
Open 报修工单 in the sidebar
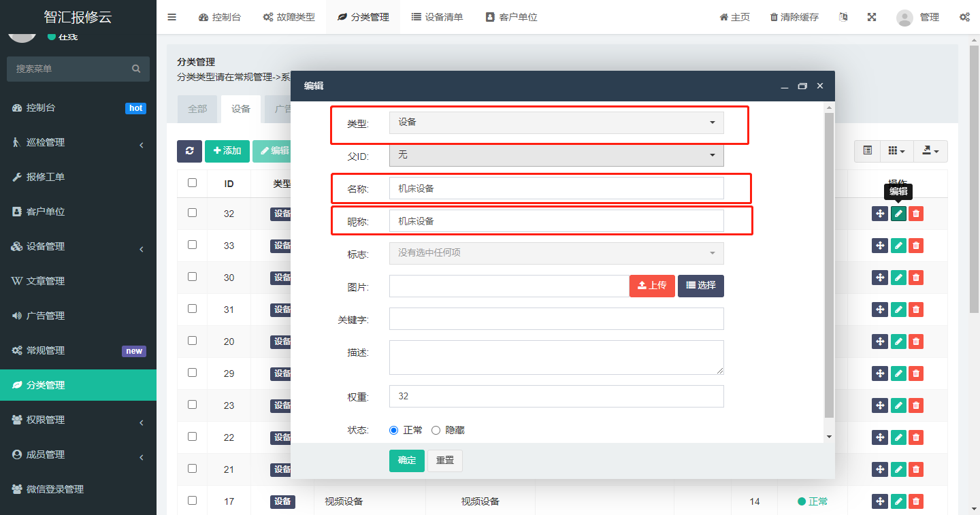(78, 177)
